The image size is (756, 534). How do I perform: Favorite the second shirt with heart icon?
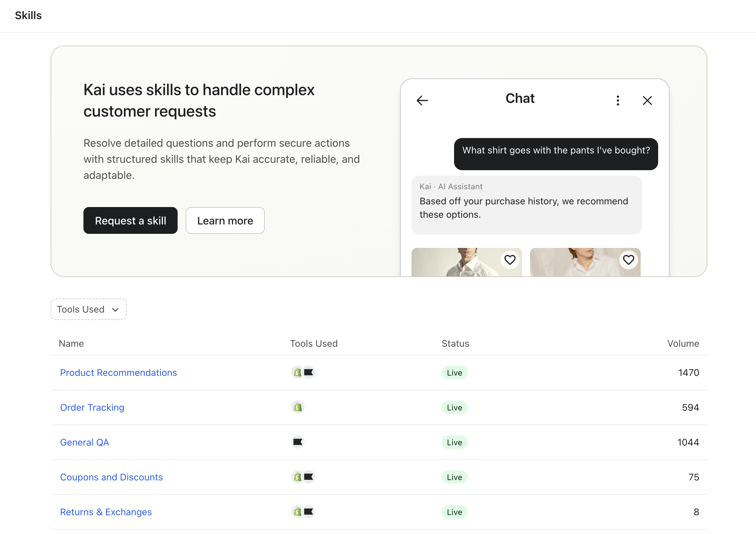[628, 260]
